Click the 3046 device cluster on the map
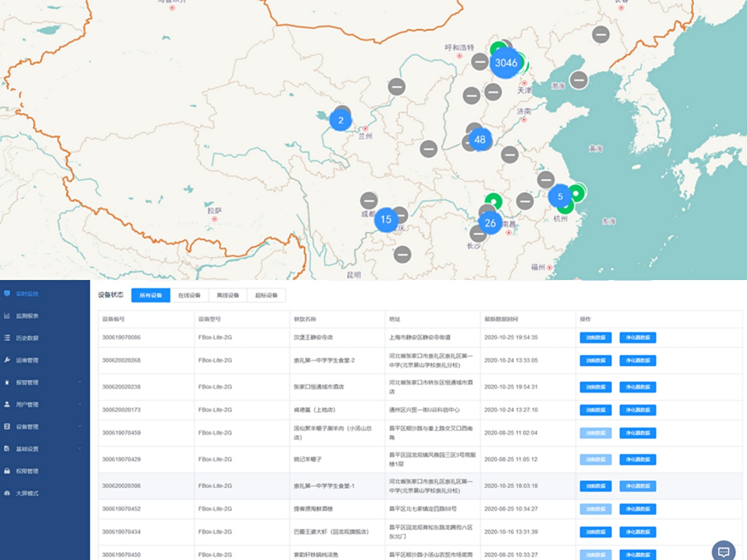747x560 pixels. coord(506,63)
